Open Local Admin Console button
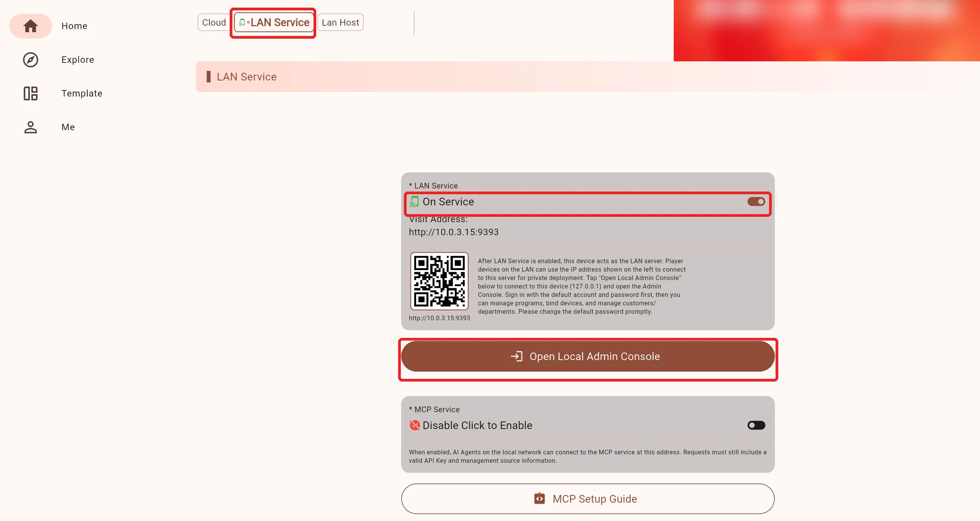 pyautogui.click(x=588, y=357)
